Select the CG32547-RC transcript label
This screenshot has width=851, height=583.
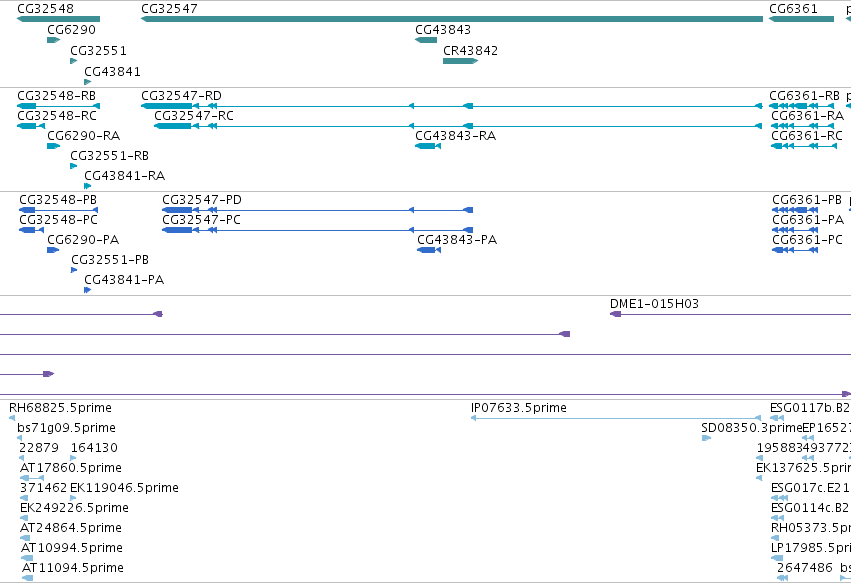(194, 116)
